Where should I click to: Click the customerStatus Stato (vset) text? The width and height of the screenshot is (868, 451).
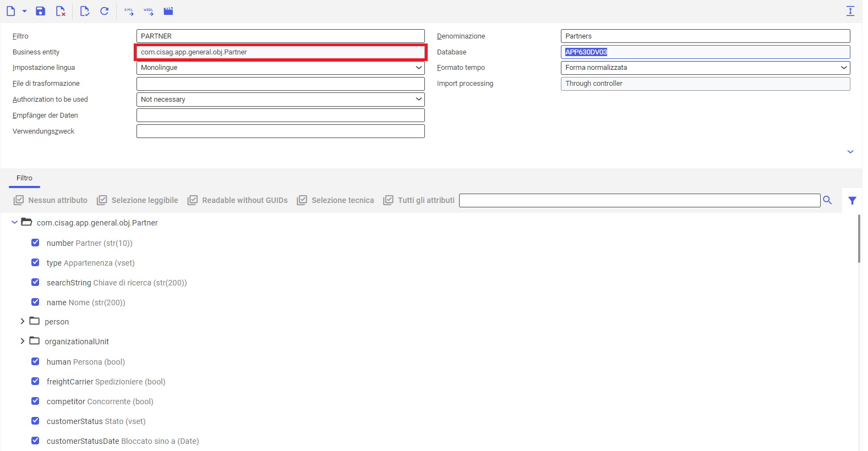[x=96, y=421]
